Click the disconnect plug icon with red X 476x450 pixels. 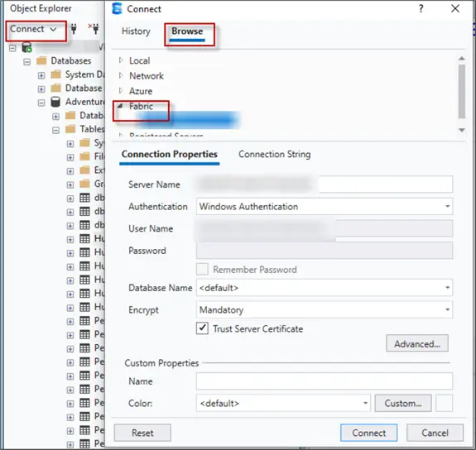[94, 28]
